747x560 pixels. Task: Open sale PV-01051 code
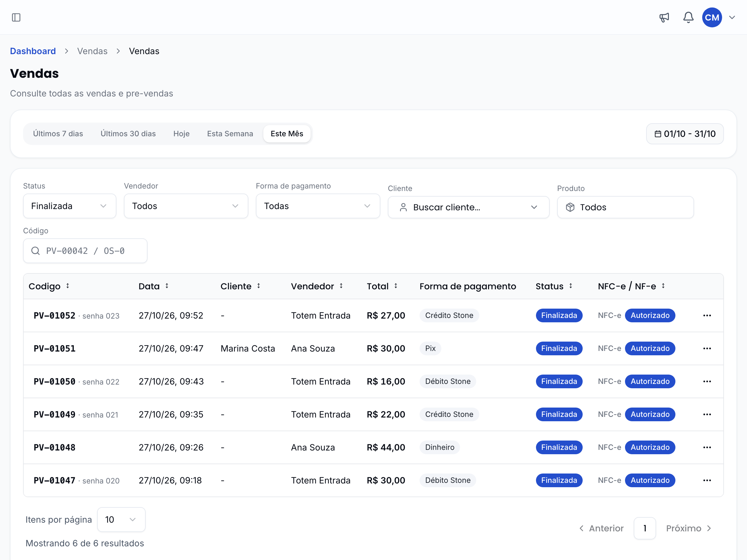[54, 348]
